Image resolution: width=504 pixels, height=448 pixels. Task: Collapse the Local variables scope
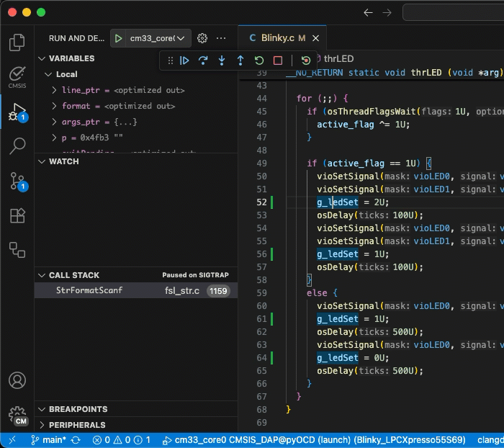[48, 74]
